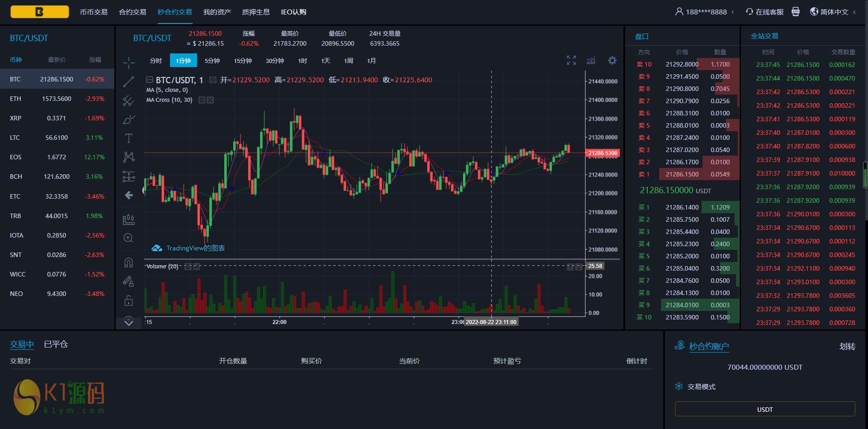This screenshot has height=429, width=868.
Task: Click the 划转 transfer link
Action: pyautogui.click(x=847, y=347)
